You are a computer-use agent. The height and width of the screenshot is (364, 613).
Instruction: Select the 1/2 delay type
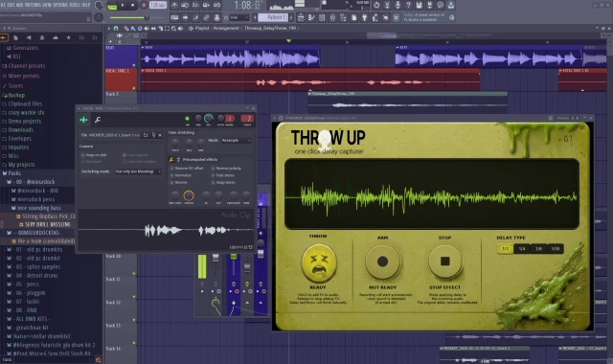(505, 249)
